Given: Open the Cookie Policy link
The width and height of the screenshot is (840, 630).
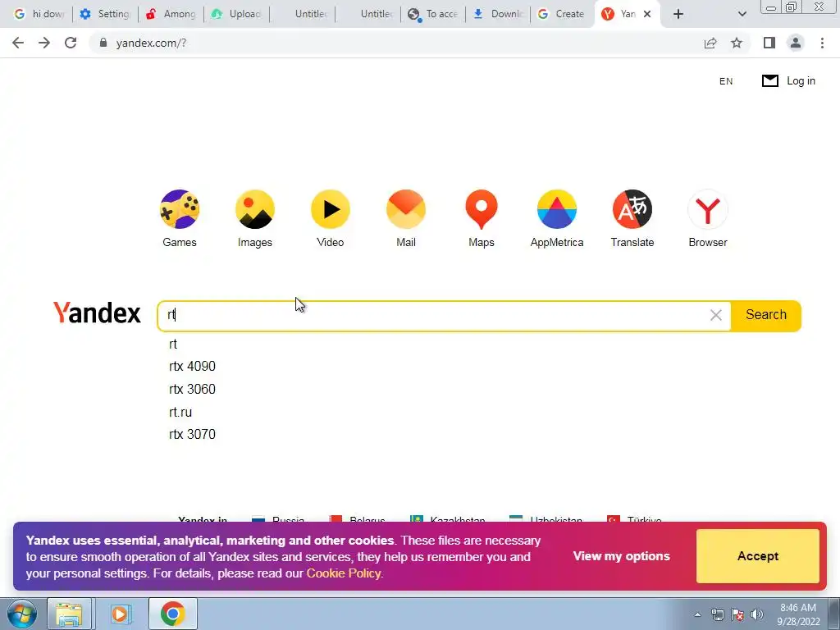Looking at the screenshot, I should tap(344, 573).
